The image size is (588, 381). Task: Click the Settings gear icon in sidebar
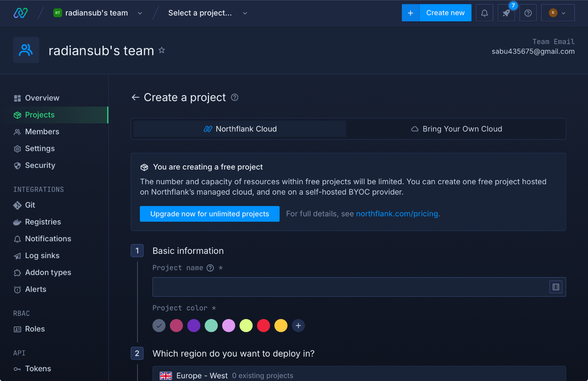(x=17, y=149)
